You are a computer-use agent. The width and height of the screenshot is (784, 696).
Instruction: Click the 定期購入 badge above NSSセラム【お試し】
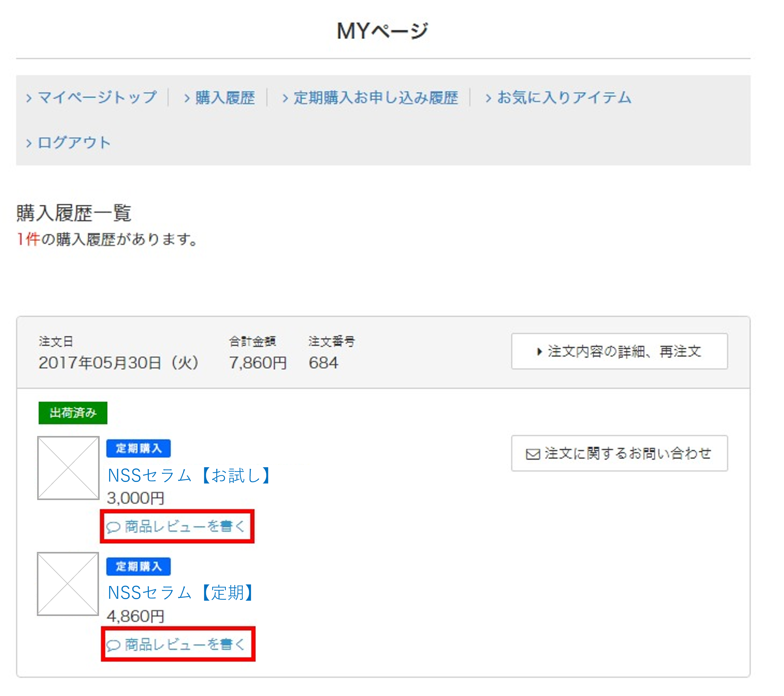point(138,448)
